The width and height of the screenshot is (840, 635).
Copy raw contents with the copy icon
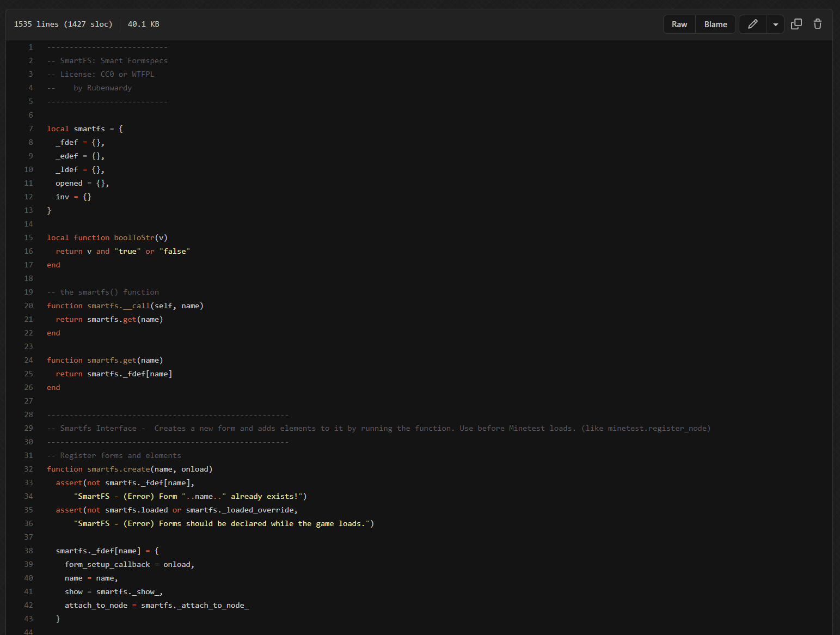pyautogui.click(x=796, y=24)
